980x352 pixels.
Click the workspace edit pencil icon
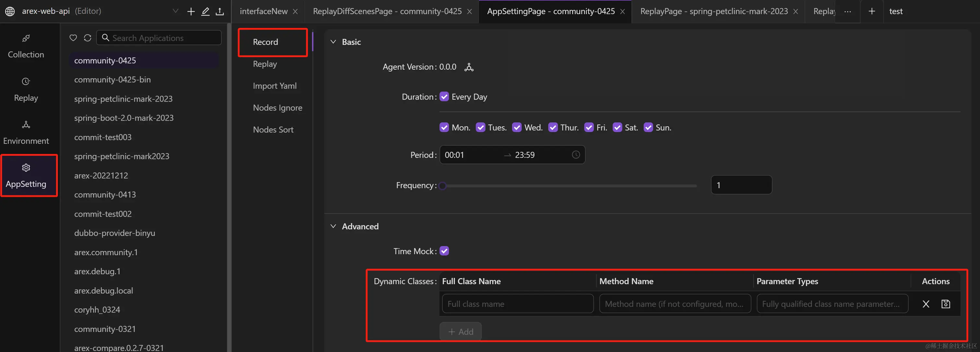click(x=205, y=11)
